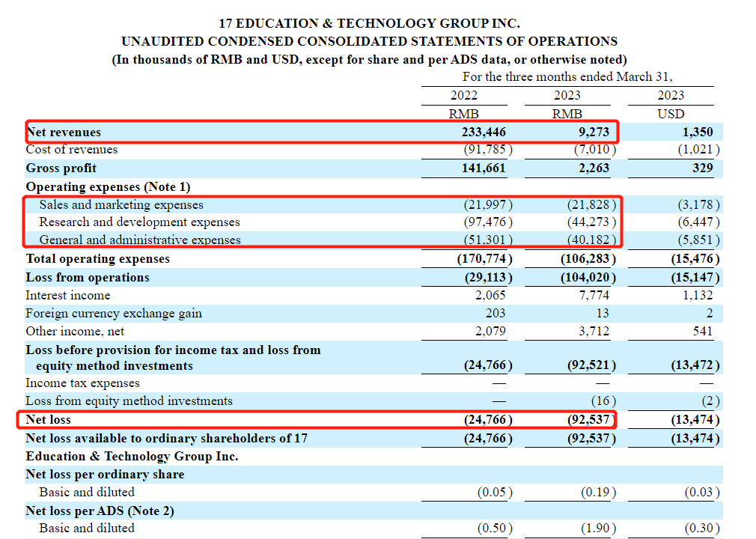Click the Loss from equity method investments label
756x539 pixels.
pyautogui.click(x=129, y=401)
